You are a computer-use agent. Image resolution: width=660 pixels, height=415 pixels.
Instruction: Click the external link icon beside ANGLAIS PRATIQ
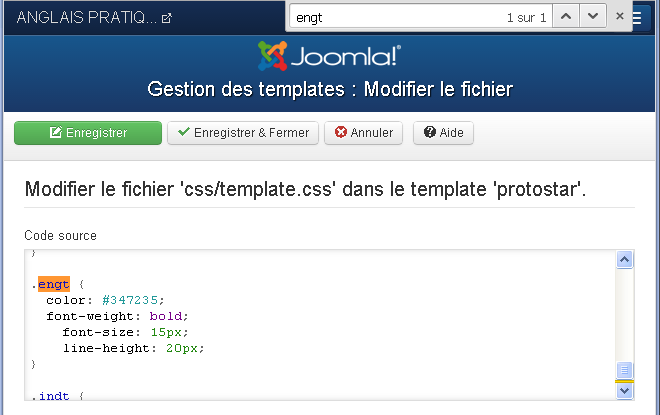click(x=166, y=18)
